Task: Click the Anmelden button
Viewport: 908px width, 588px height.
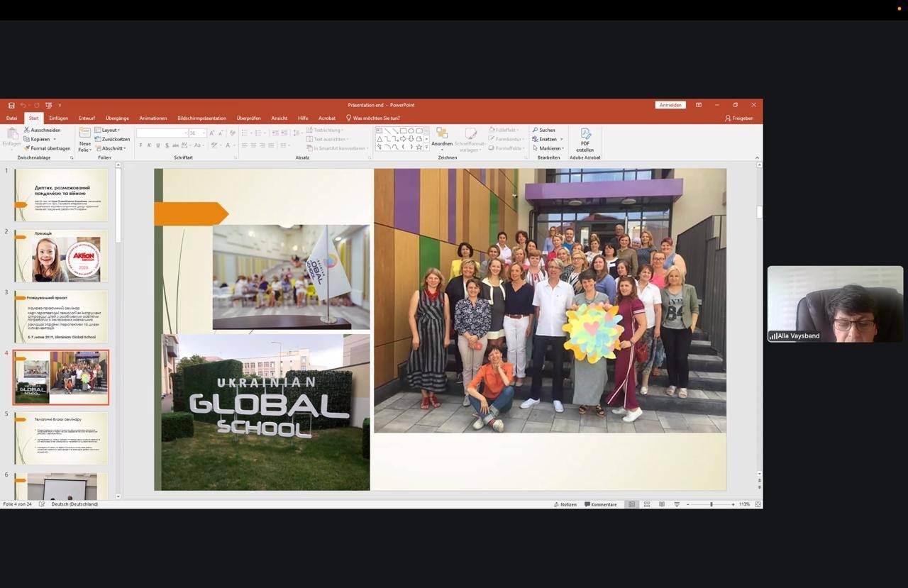Action: click(670, 105)
